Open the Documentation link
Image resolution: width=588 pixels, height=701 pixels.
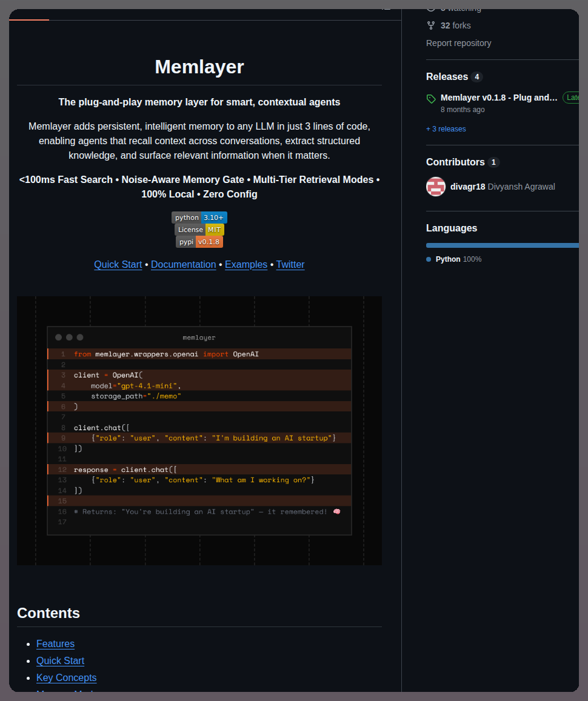183,264
